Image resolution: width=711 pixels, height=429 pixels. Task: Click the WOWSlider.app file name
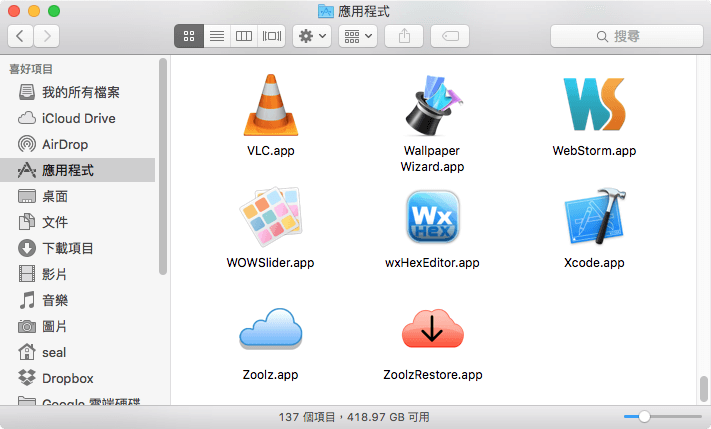point(270,263)
